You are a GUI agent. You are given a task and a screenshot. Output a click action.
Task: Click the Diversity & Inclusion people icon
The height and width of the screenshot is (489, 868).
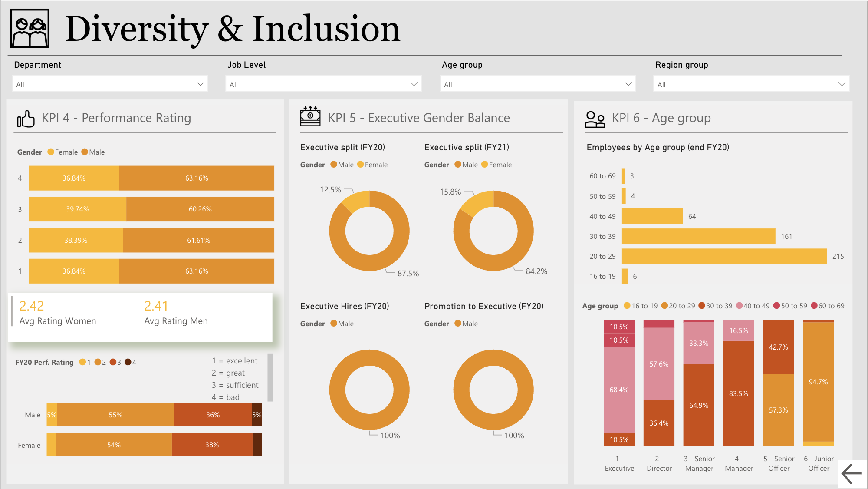(30, 29)
